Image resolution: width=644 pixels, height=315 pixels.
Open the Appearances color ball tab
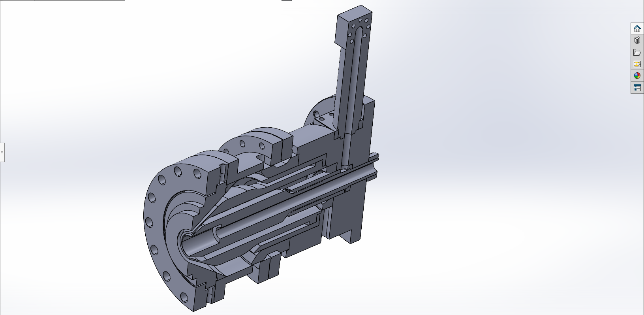637,76
